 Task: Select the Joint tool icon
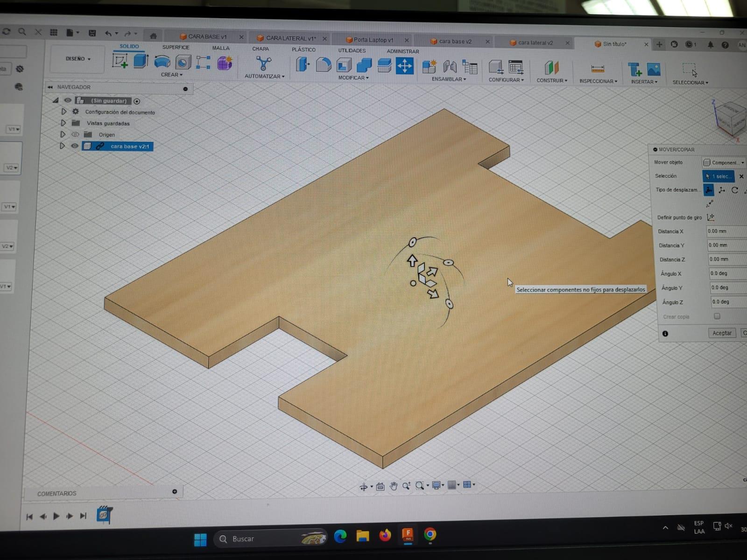tap(450, 67)
